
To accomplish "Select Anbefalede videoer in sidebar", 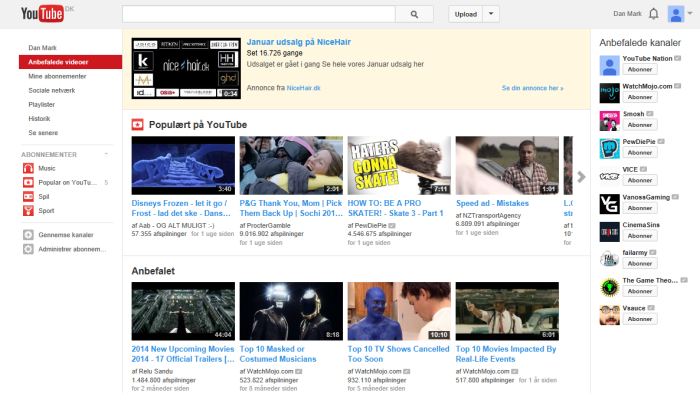I will click(x=71, y=62).
